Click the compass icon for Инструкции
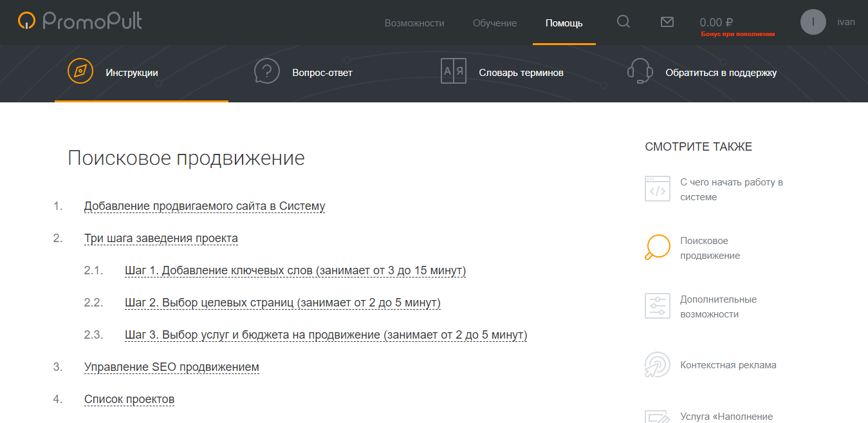Viewport: 868px width, 423px height. (x=80, y=71)
